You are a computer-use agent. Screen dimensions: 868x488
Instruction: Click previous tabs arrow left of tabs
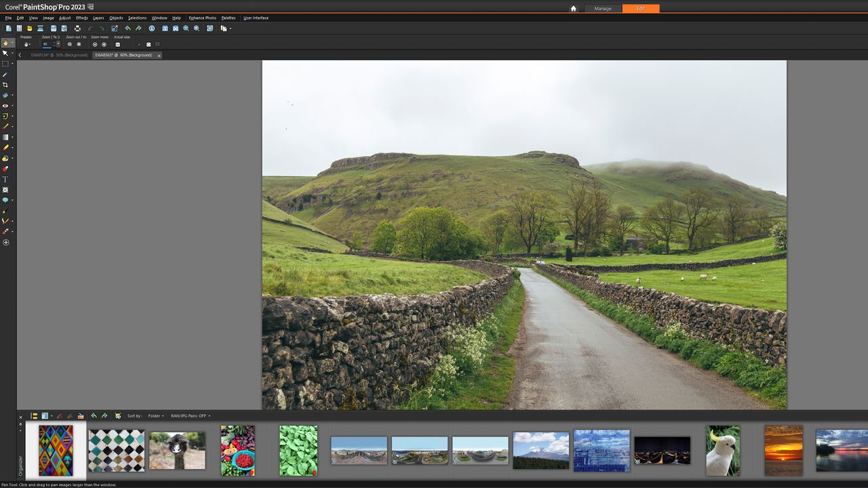[20, 55]
